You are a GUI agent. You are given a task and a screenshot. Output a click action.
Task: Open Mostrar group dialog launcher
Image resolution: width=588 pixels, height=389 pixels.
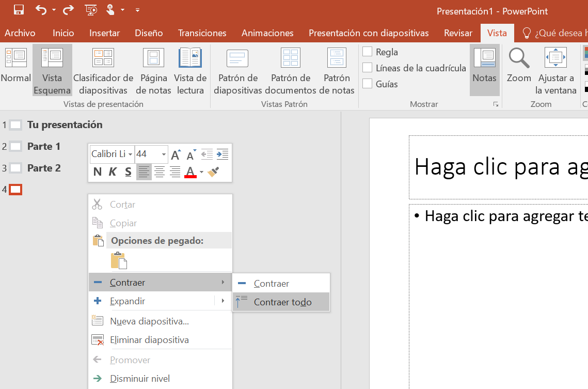tap(496, 104)
